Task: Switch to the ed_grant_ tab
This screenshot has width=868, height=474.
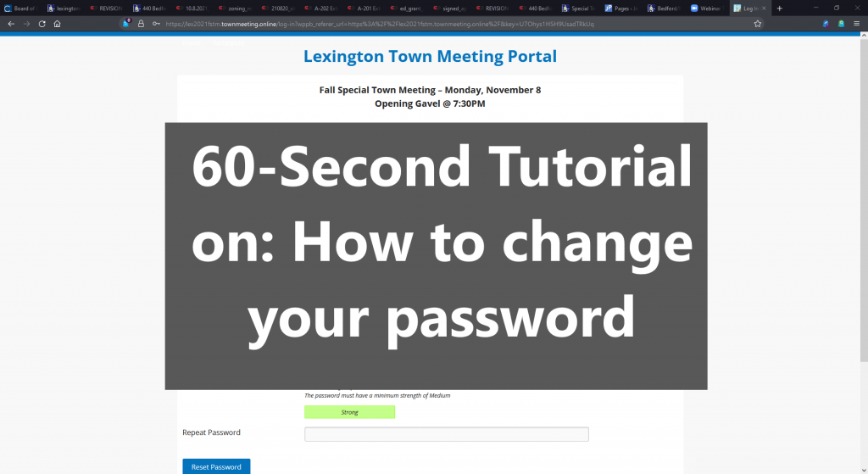Action: click(x=407, y=8)
